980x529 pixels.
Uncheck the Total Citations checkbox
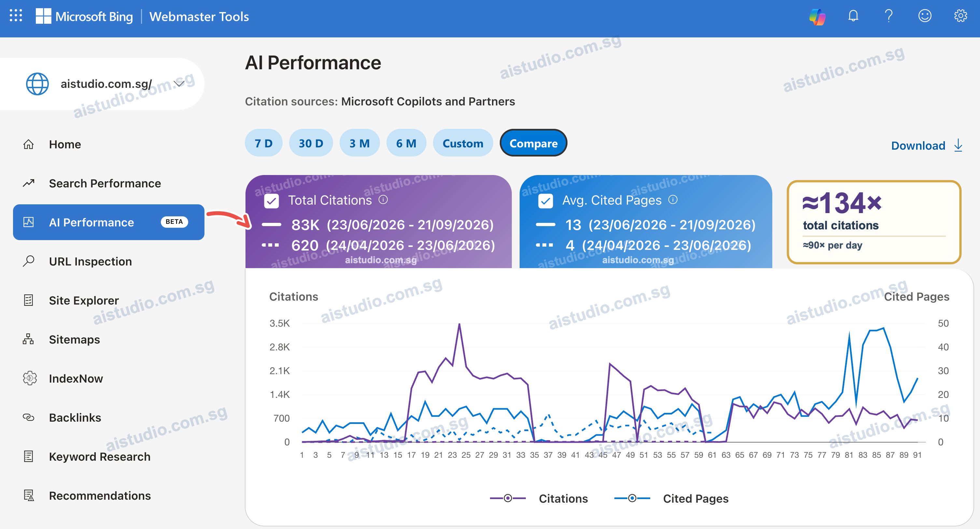click(272, 201)
